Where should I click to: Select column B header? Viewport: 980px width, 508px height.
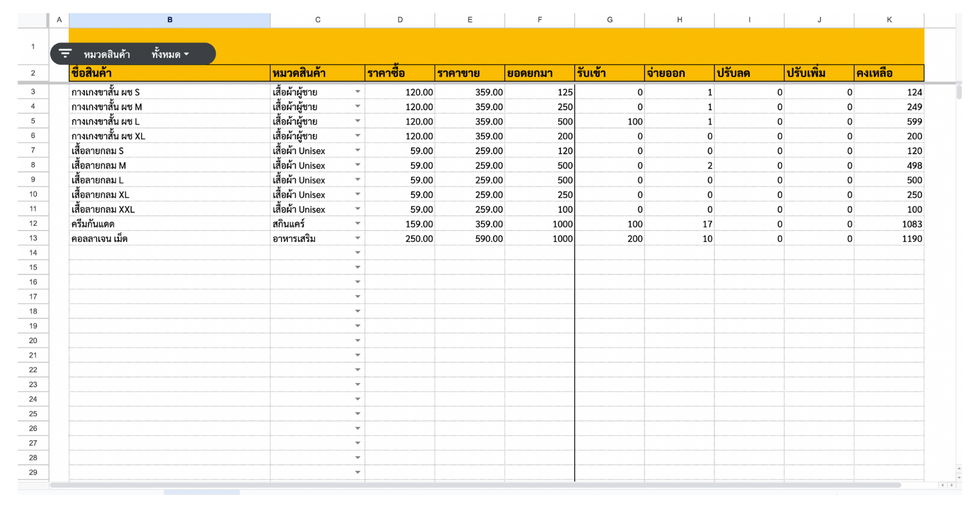click(x=170, y=20)
